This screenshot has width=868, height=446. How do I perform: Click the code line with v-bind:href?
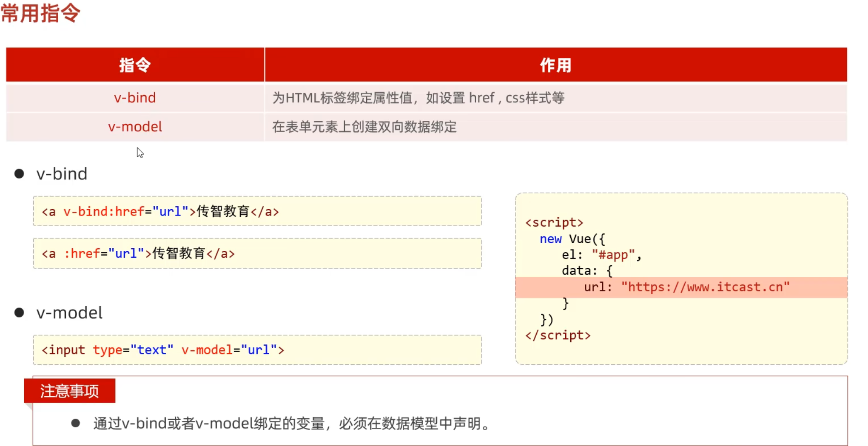coord(257,211)
